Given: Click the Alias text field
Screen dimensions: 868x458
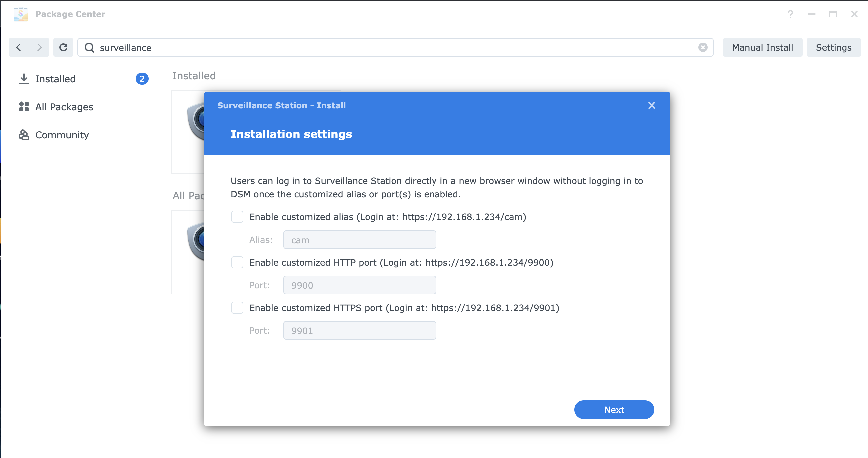Looking at the screenshot, I should 360,240.
